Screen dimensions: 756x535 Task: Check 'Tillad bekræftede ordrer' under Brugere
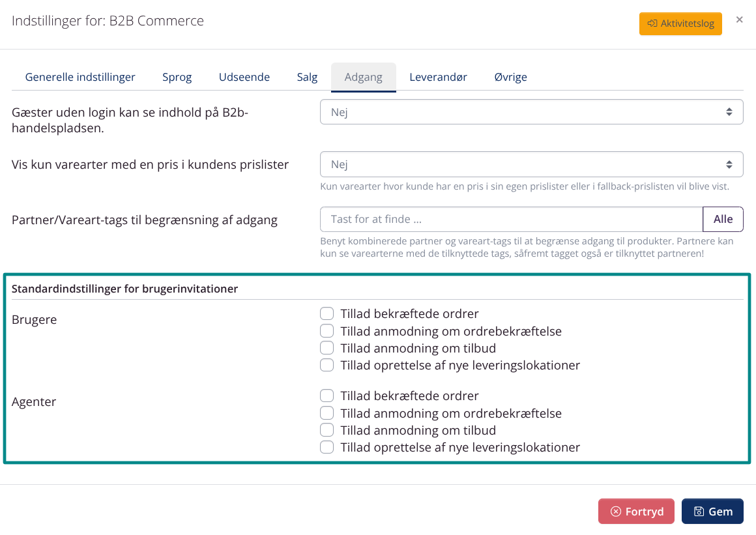pos(327,313)
